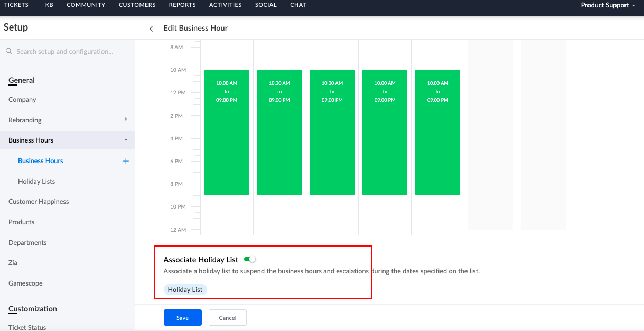Select the first green 10 AM–9 PM block
This screenshot has height=331, width=644.
point(227,132)
